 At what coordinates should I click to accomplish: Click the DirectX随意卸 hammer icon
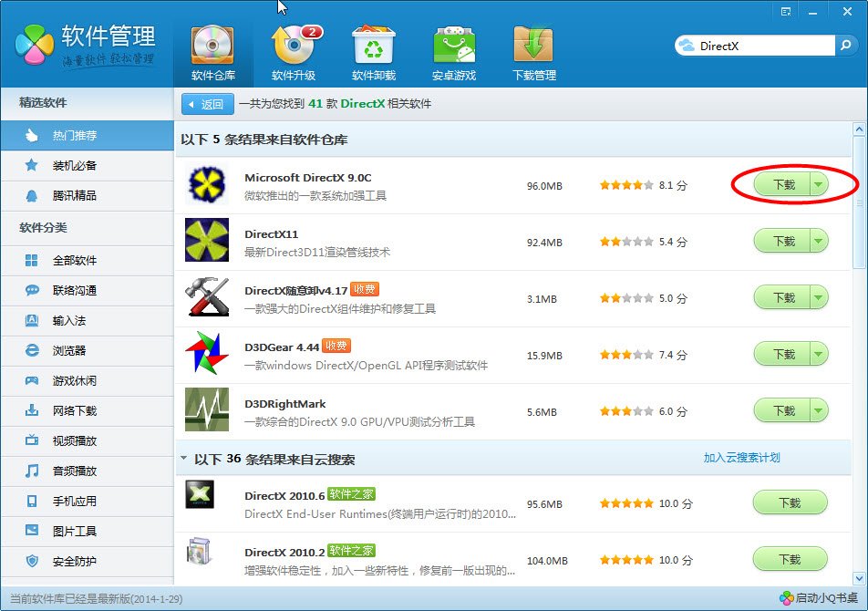[206, 297]
